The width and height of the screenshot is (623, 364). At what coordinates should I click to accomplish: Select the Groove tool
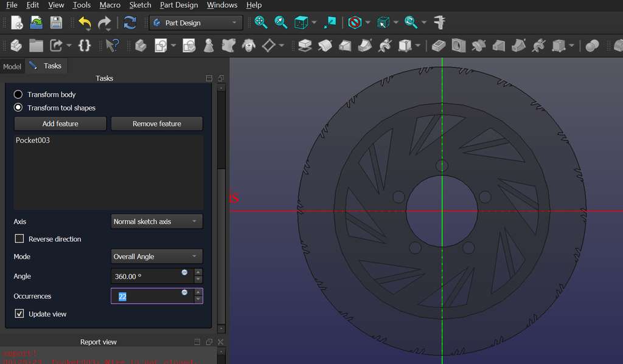coord(479,46)
